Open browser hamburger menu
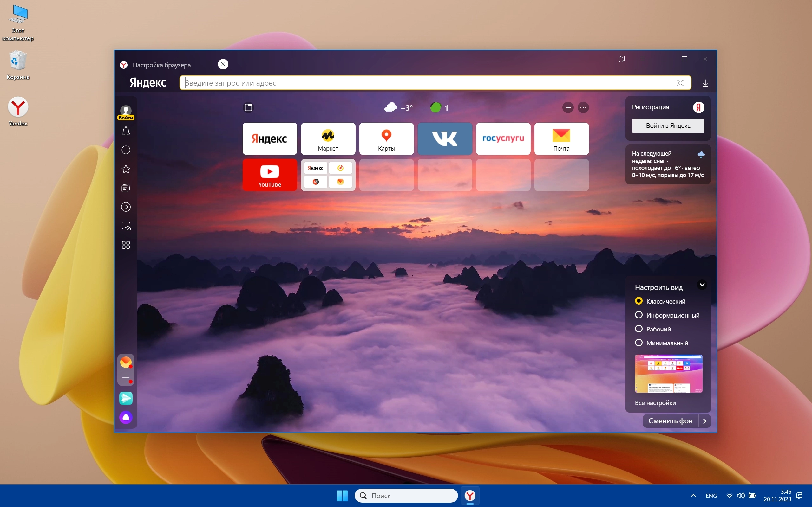The image size is (812, 507). click(x=642, y=59)
